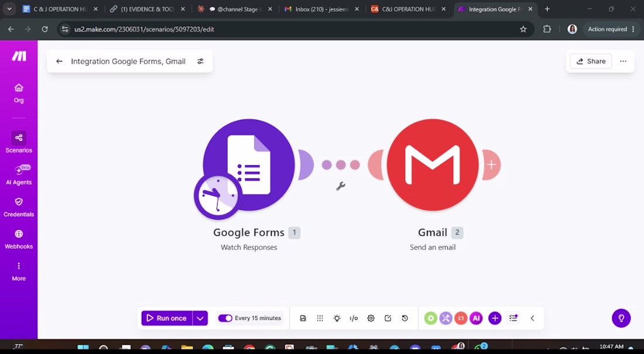Open the Chrome profile avatar
This screenshot has height=354, width=644.
(x=572, y=29)
